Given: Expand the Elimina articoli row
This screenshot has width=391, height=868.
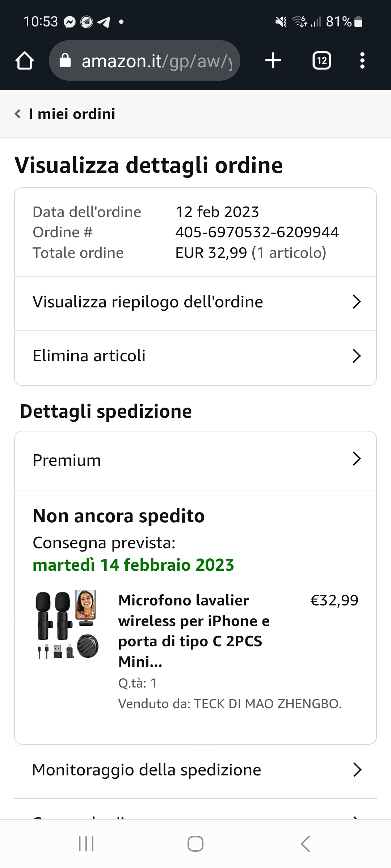Looking at the screenshot, I should tap(195, 356).
